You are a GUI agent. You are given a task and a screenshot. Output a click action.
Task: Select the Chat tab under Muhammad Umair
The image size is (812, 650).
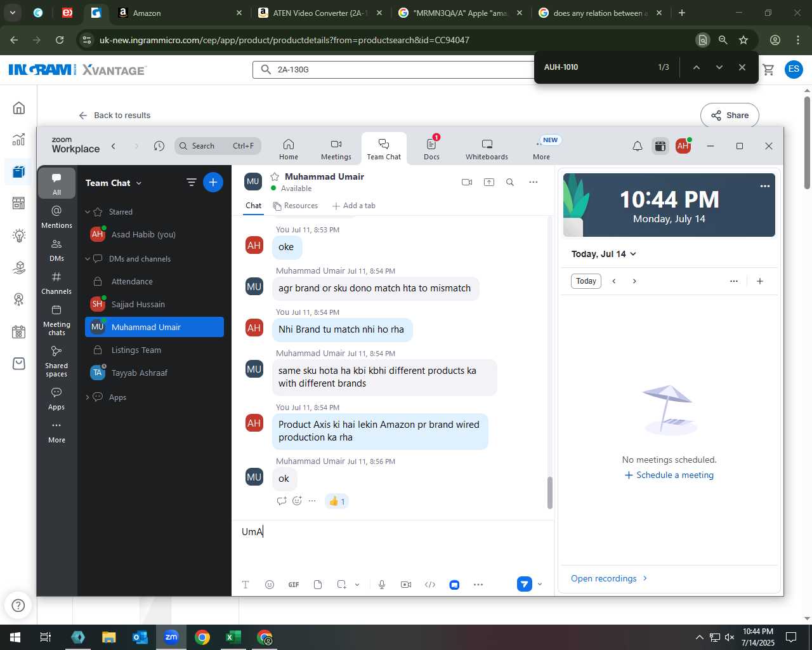pos(254,206)
